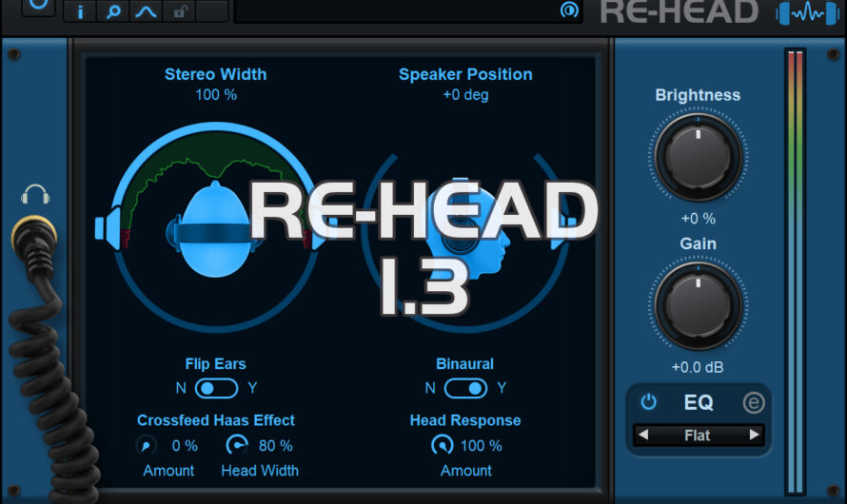Click the output level meter

796,271
